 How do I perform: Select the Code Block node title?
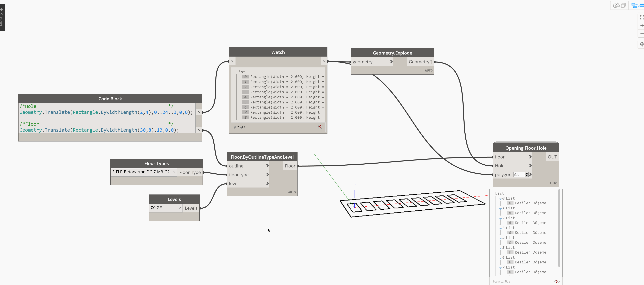(110, 99)
